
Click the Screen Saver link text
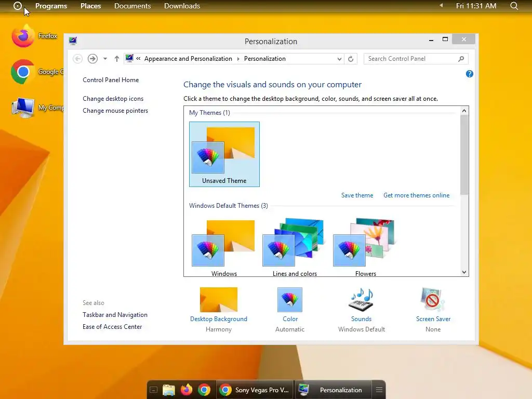click(x=433, y=319)
